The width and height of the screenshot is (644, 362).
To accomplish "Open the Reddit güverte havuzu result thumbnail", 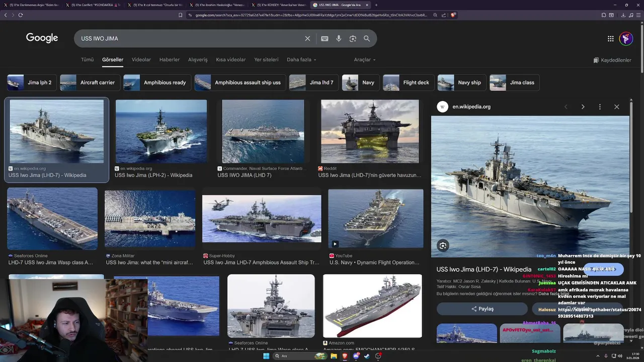I will pyautogui.click(x=370, y=131).
